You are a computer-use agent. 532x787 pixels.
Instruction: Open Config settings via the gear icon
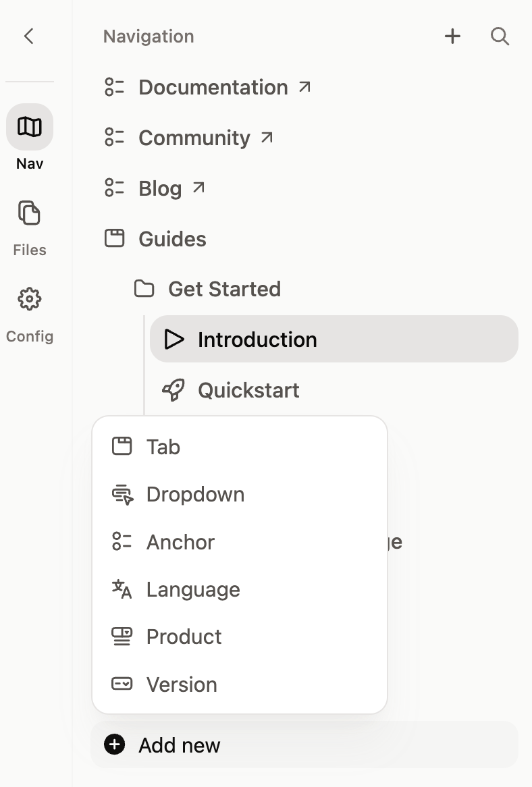point(29,299)
